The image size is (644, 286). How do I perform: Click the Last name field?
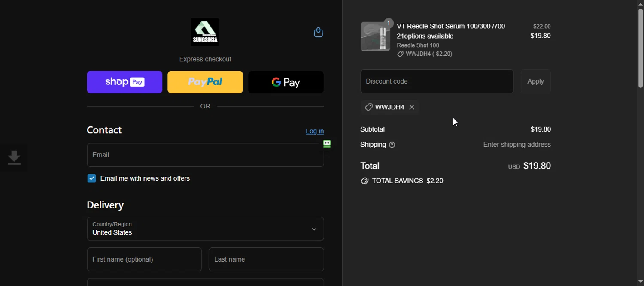pyautogui.click(x=266, y=259)
